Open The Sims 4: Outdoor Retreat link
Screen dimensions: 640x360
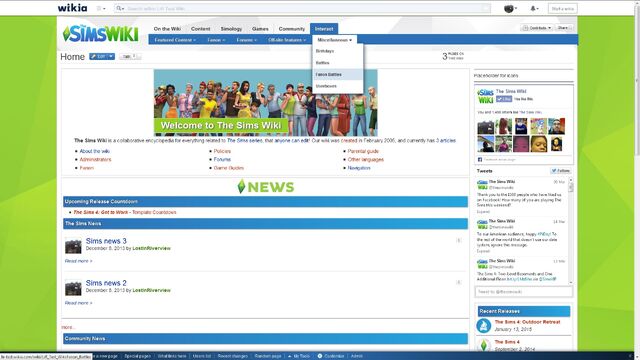[527, 322]
